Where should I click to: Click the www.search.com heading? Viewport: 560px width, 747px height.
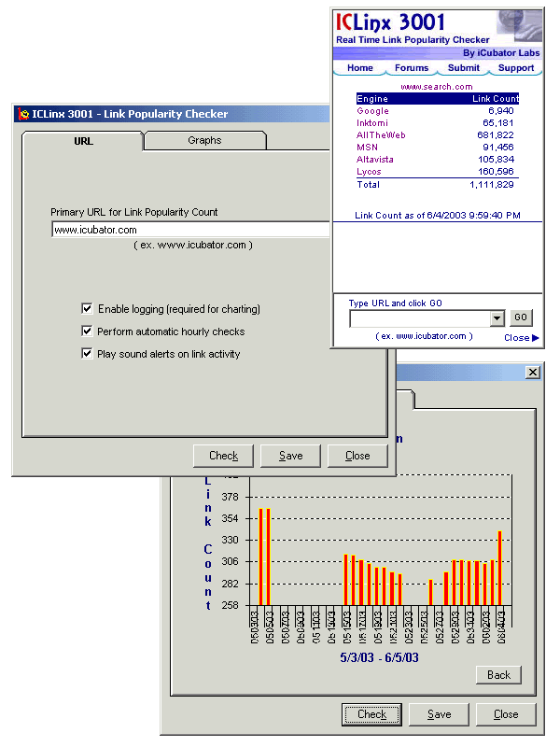pos(437,87)
